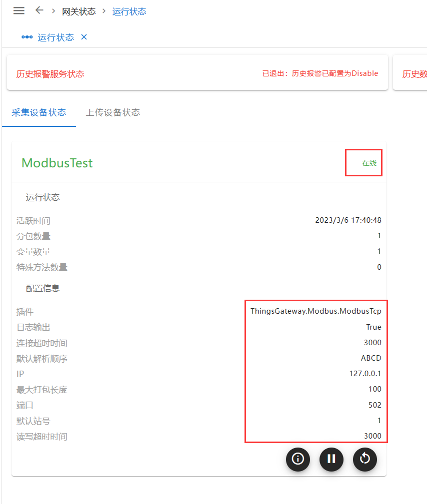The width and height of the screenshot is (427, 504).
Task: Restart the ModbusTest device with refresh icon
Action: point(365,459)
